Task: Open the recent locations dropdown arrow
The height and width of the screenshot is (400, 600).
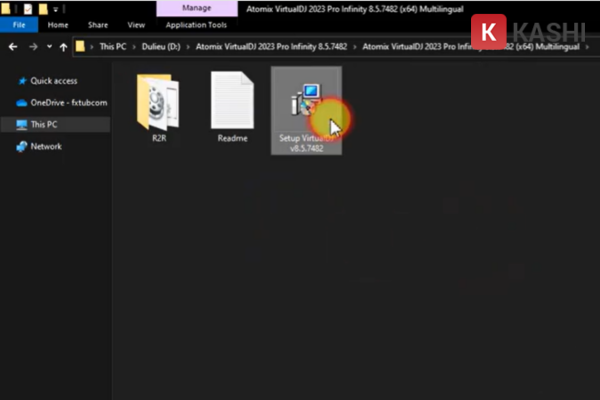Action: point(49,47)
